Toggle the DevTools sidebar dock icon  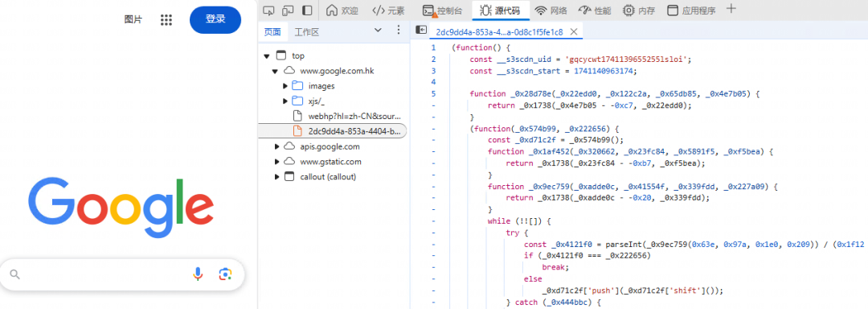307,10
